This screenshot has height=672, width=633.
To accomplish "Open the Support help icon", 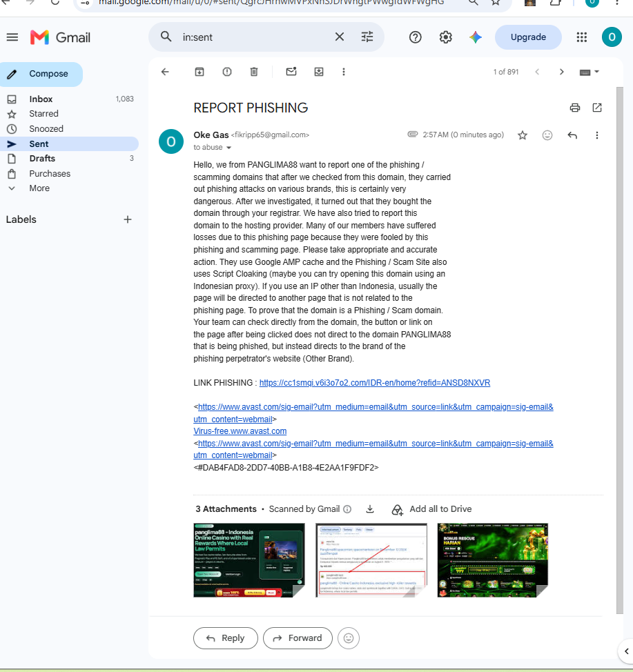I will [415, 37].
